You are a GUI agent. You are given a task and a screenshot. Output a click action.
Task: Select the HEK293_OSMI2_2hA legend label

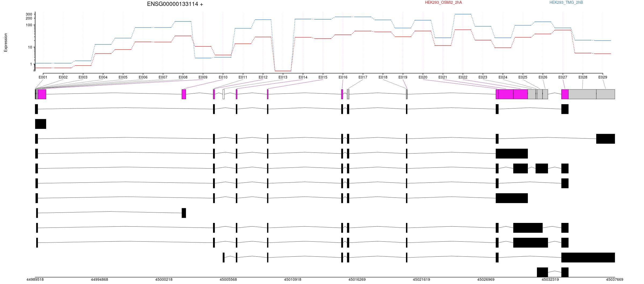click(x=443, y=2)
